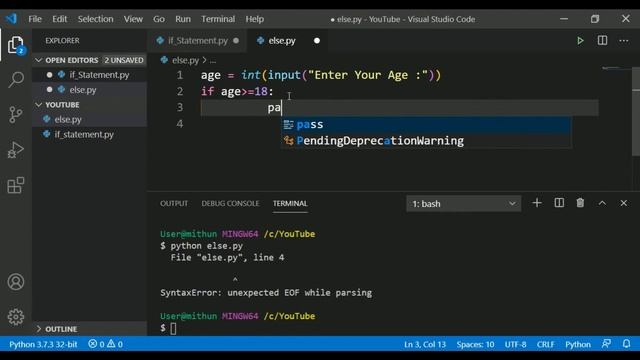Image resolution: width=640 pixels, height=360 pixels.
Task: Click the breadcrumb ellipsis symbol
Action: pos(213,60)
